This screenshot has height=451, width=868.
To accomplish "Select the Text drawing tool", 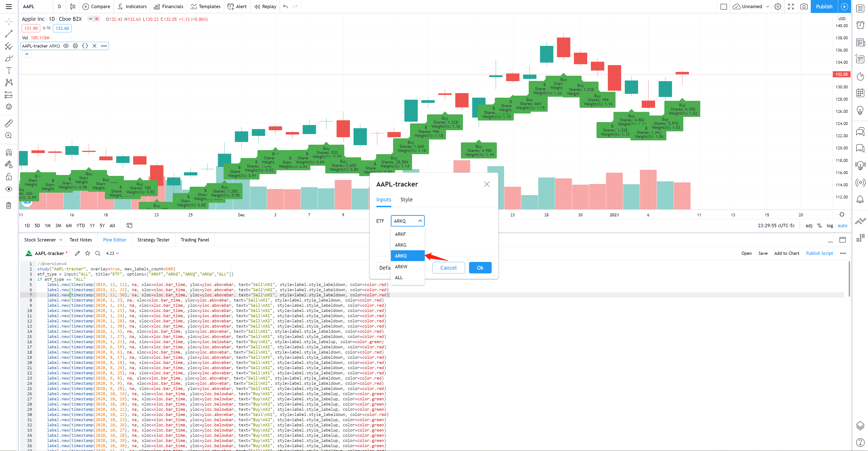I will (9, 70).
